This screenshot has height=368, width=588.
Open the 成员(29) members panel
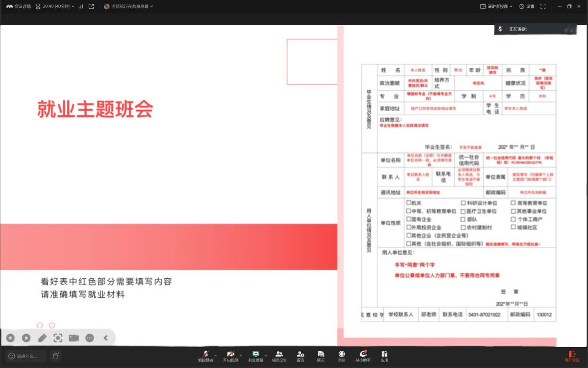pos(279,356)
